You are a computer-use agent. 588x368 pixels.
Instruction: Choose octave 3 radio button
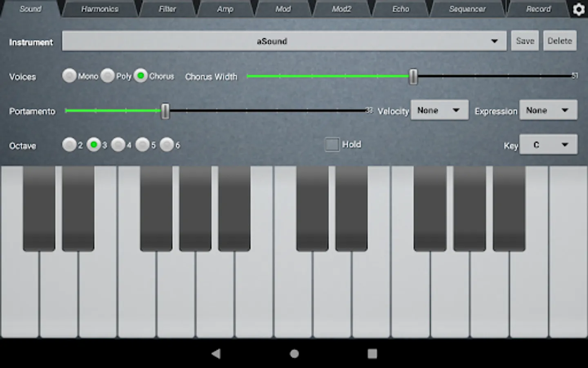tap(94, 145)
